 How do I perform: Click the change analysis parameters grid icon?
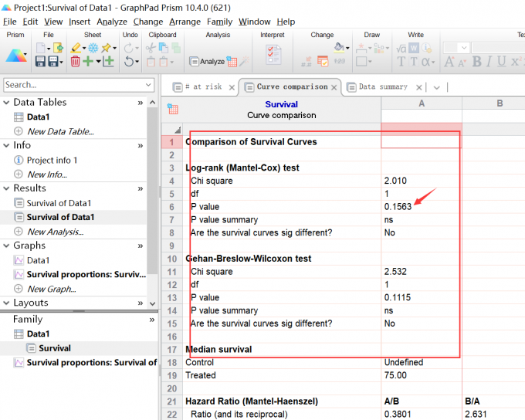coord(232,61)
